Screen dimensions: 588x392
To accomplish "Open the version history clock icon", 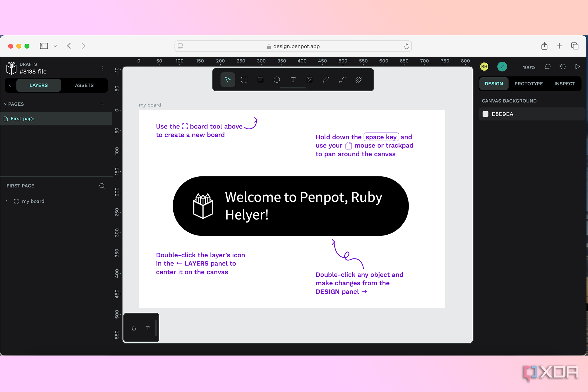I will [563, 67].
